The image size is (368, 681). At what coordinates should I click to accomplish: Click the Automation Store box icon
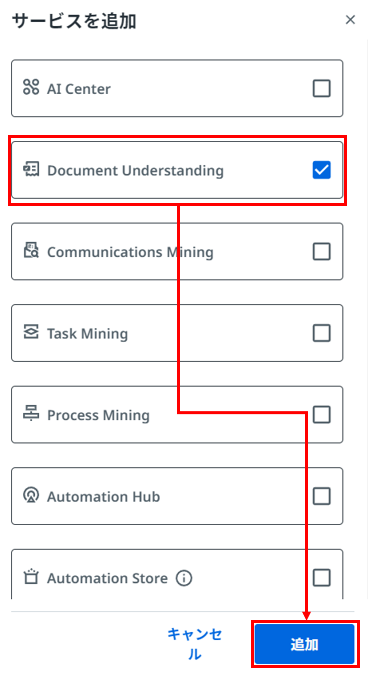click(x=31, y=577)
